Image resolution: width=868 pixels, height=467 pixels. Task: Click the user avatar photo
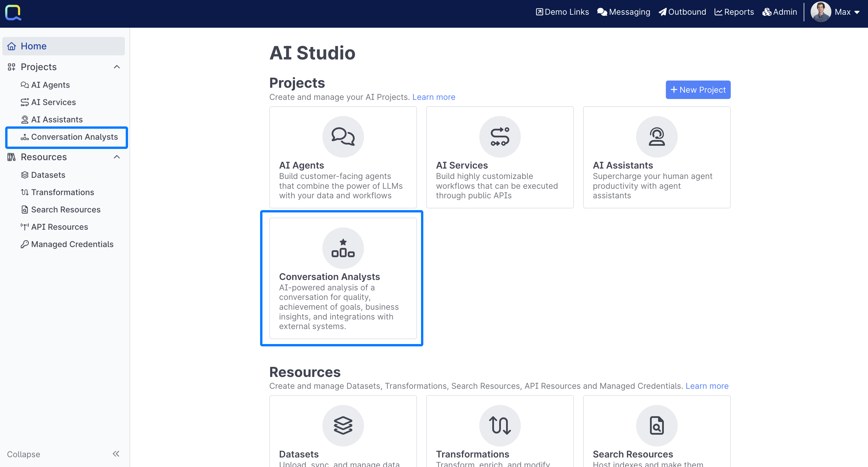tap(820, 12)
